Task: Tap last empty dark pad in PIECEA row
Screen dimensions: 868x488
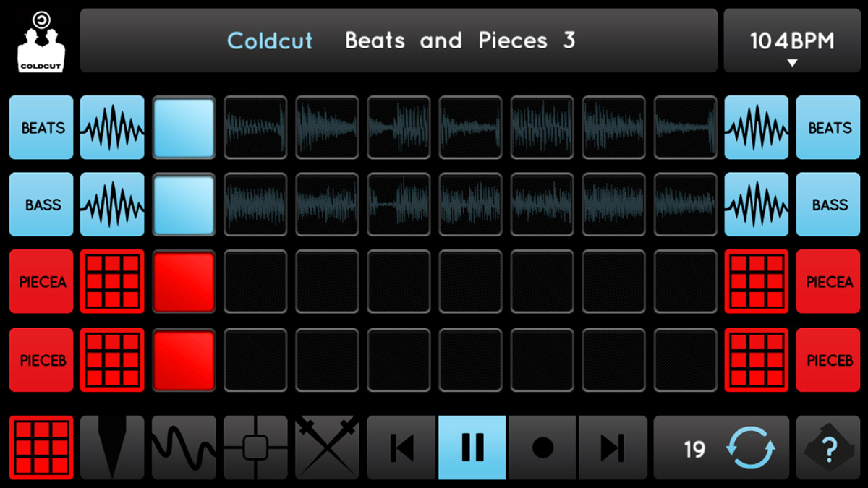Action: click(686, 281)
